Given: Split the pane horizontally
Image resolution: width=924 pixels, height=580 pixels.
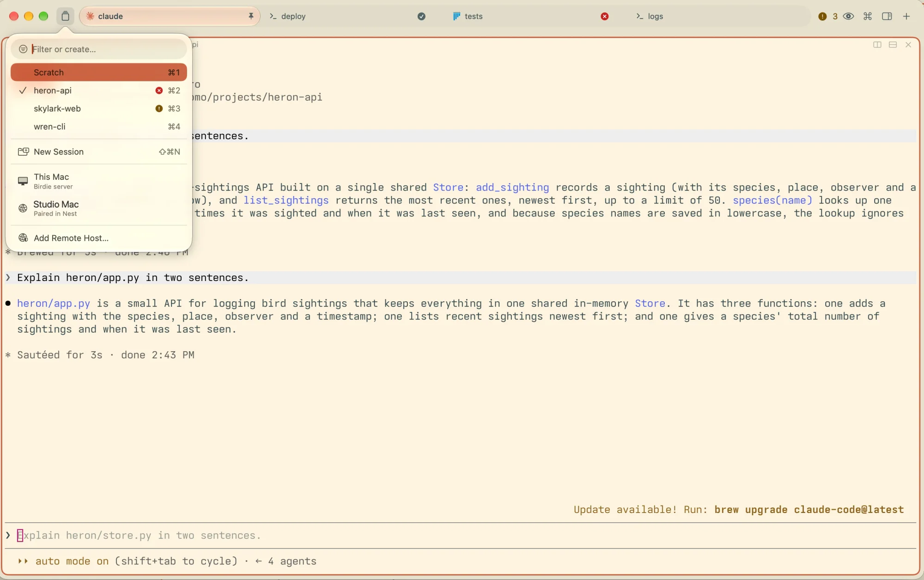Looking at the screenshot, I should point(893,44).
